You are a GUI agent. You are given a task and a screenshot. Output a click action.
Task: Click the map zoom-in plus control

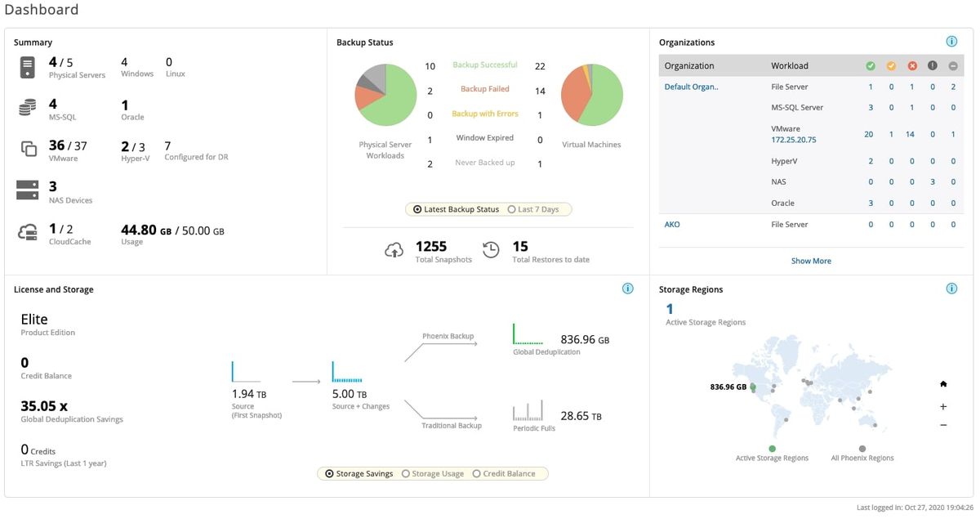click(x=943, y=405)
